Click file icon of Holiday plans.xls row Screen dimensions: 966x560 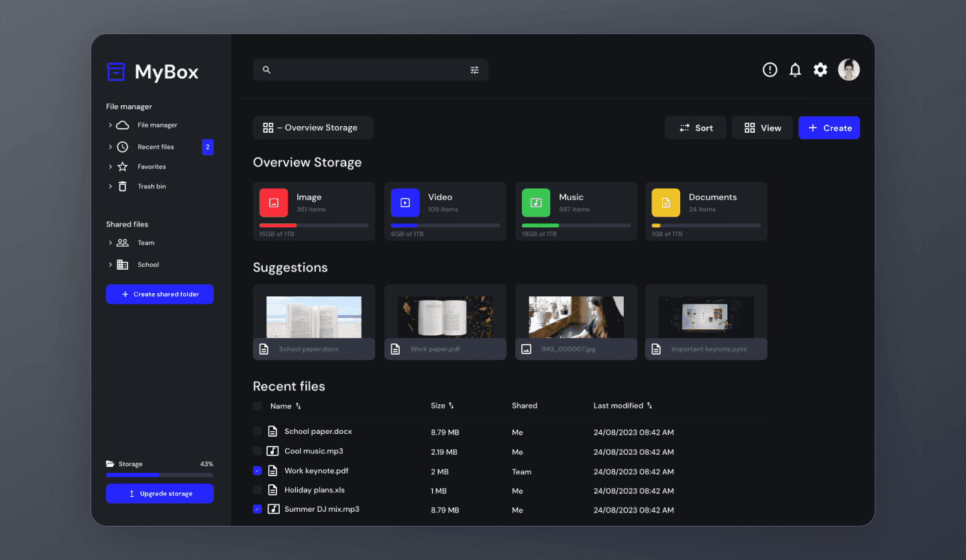273,490
